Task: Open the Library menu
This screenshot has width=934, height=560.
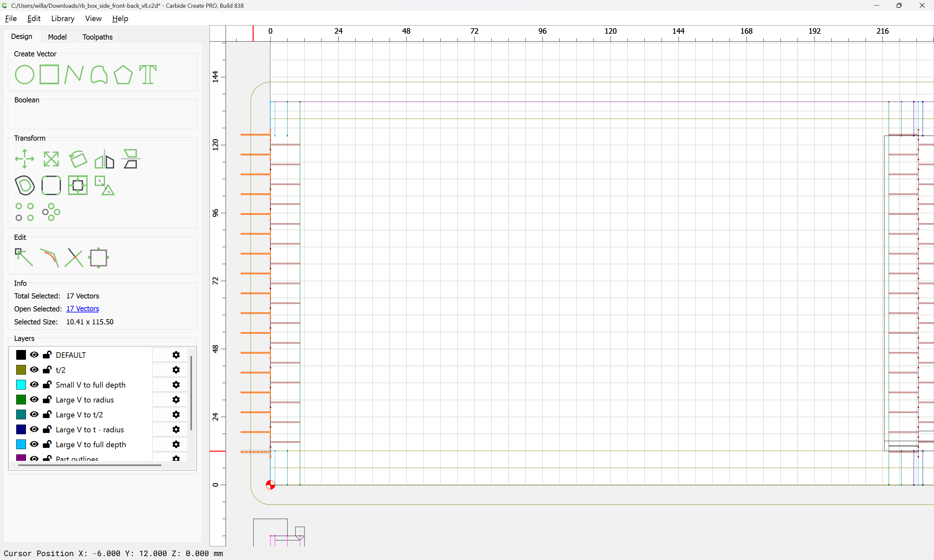Action: [x=63, y=18]
